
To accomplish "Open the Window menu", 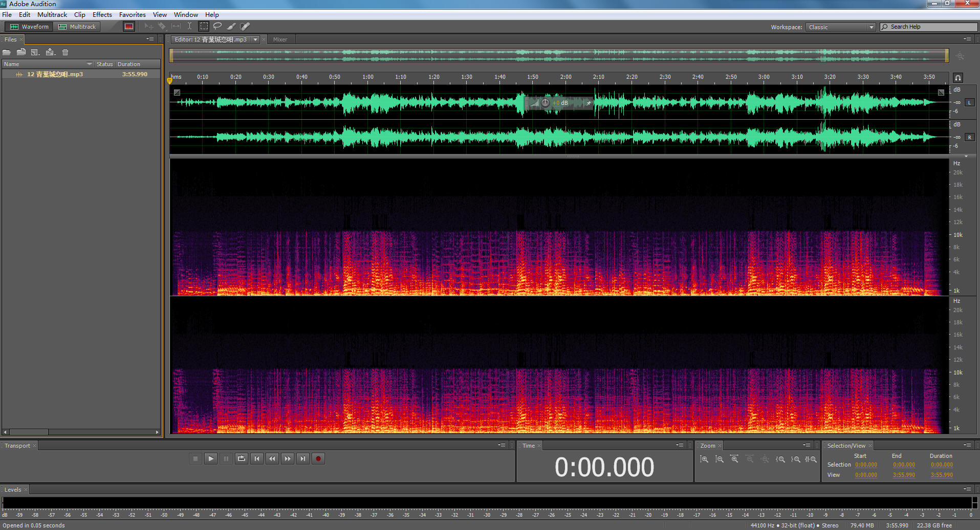I will pyautogui.click(x=186, y=14).
